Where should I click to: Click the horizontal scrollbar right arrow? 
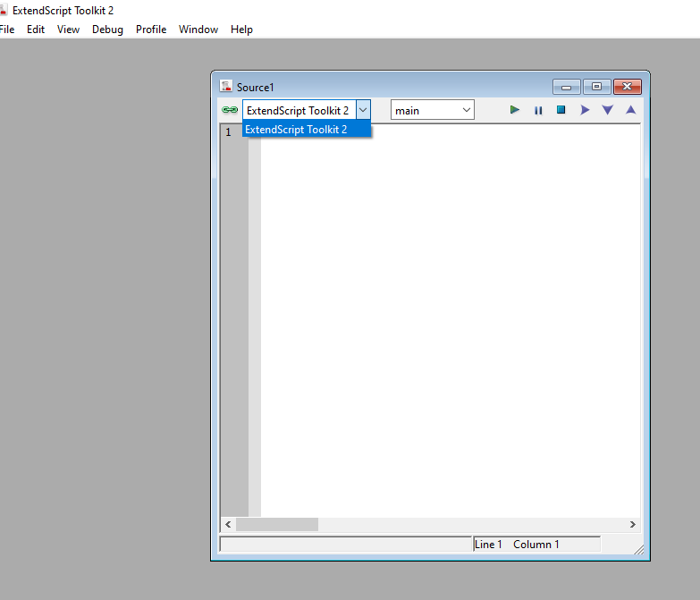coord(633,524)
